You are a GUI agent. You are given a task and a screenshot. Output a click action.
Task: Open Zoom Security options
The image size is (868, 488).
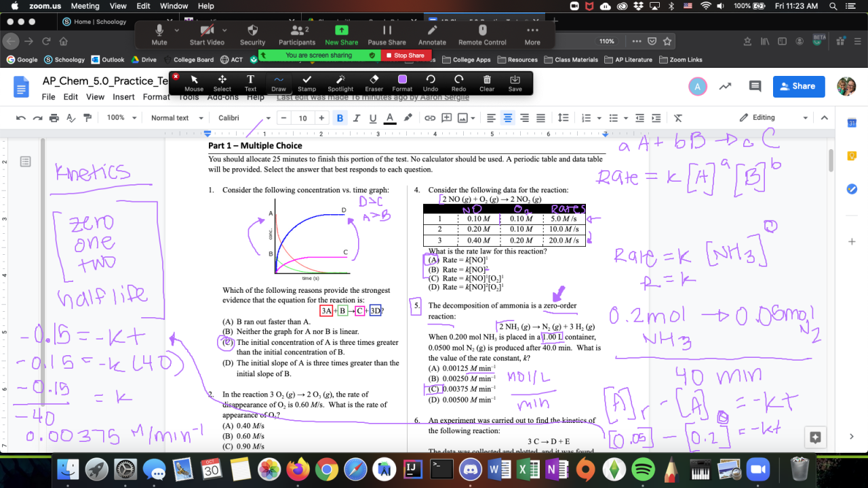253,35
